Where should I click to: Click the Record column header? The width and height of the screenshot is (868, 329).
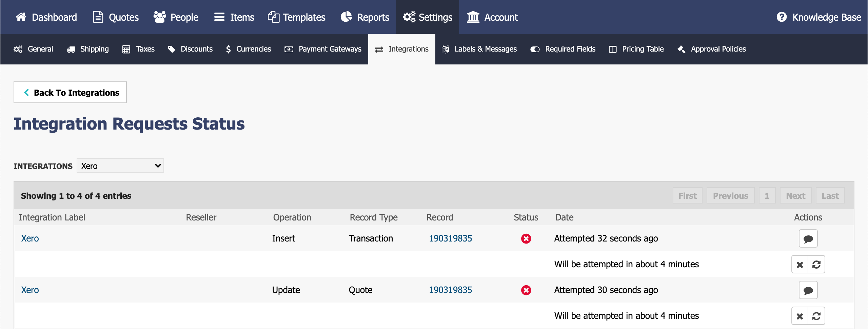(440, 217)
